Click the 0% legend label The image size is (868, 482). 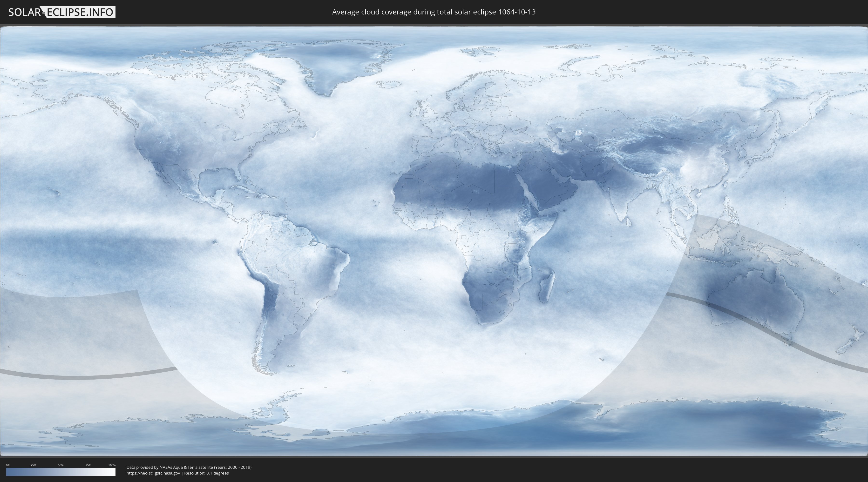tap(8, 465)
